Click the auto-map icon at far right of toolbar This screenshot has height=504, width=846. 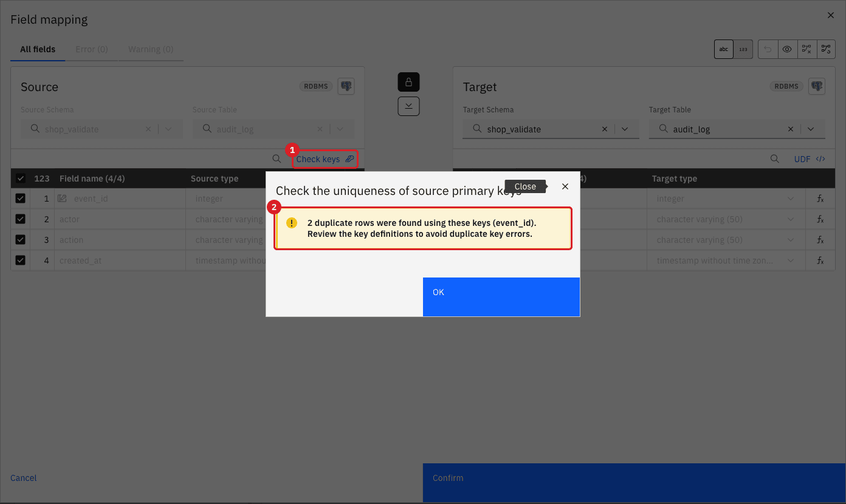click(825, 49)
